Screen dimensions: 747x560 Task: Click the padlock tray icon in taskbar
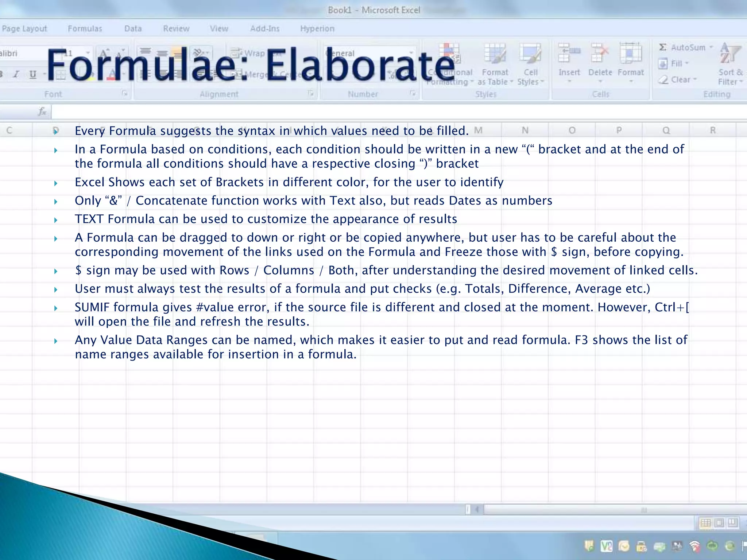[x=641, y=546]
